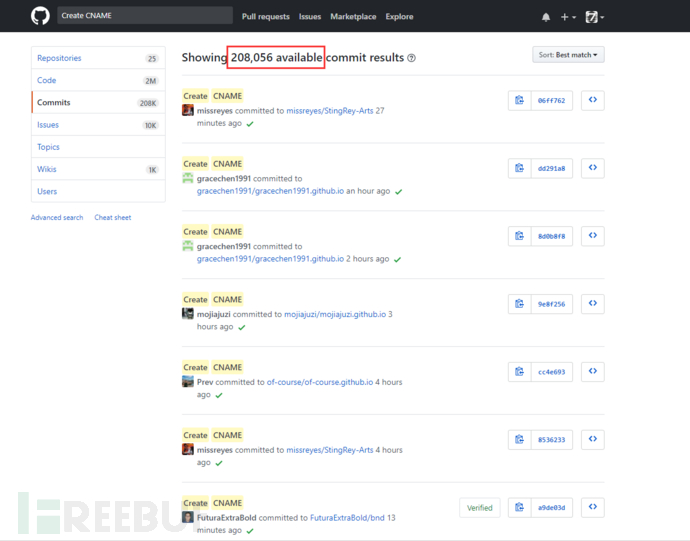Click green check status on 27 minutes ago commit
690x541 pixels.
(250, 124)
